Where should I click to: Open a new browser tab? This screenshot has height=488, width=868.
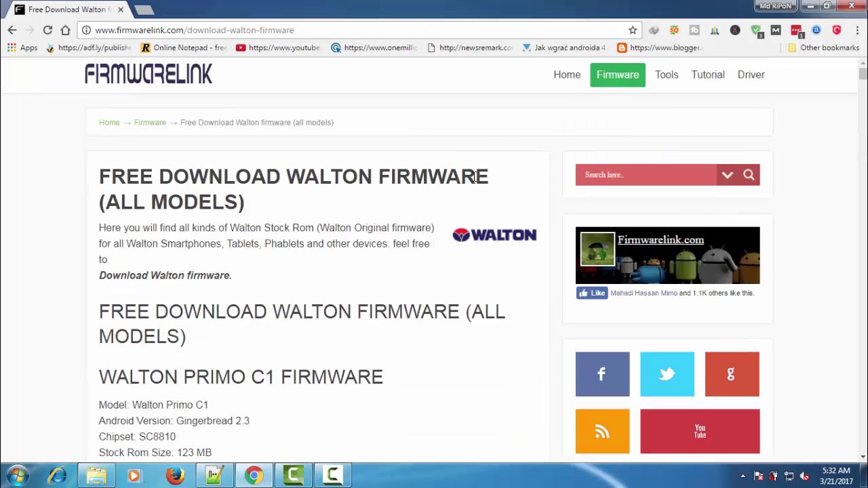click(x=144, y=9)
